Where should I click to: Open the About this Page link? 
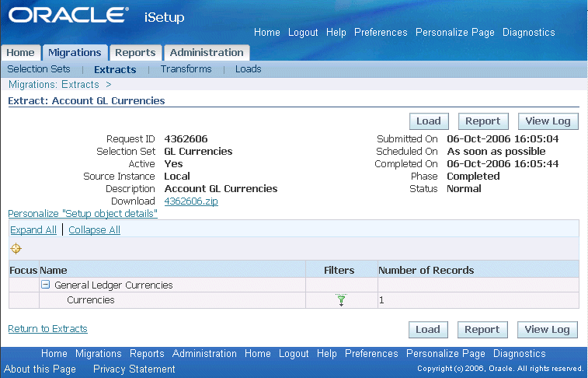click(x=40, y=369)
